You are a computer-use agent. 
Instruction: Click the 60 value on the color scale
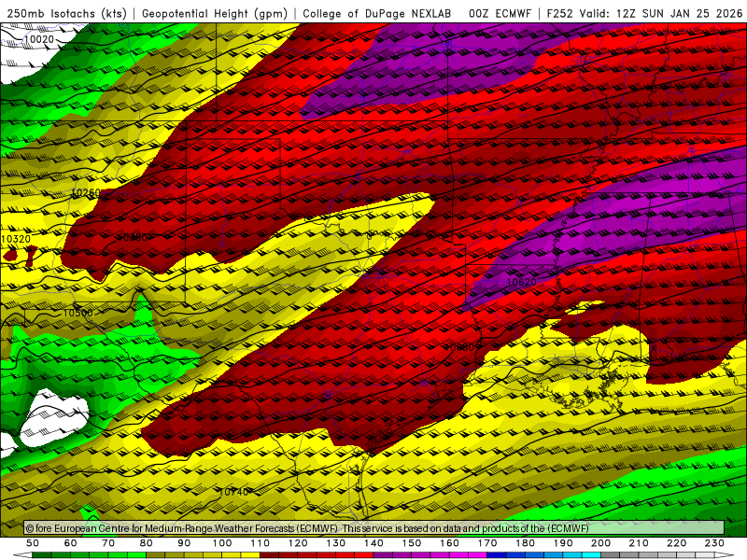[71, 543]
